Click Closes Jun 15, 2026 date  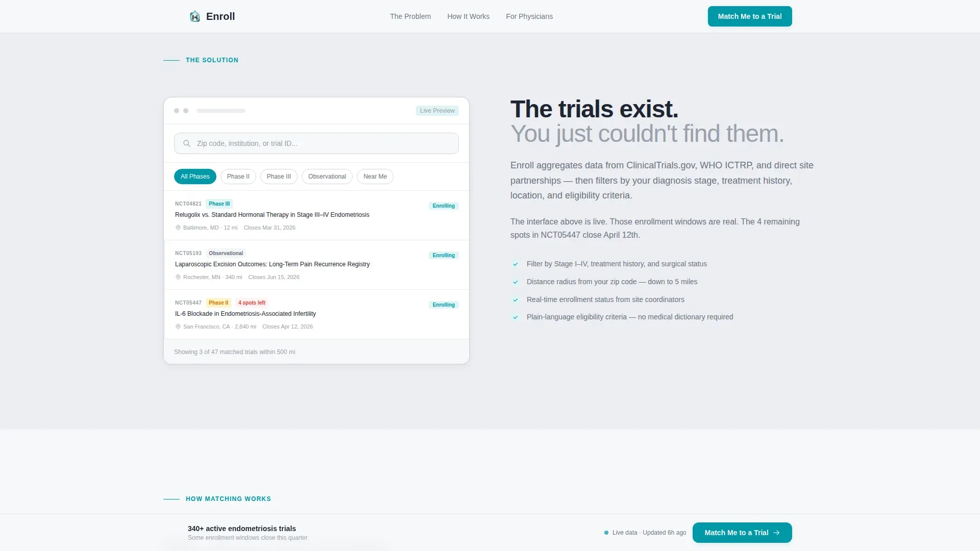coord(274,277)
